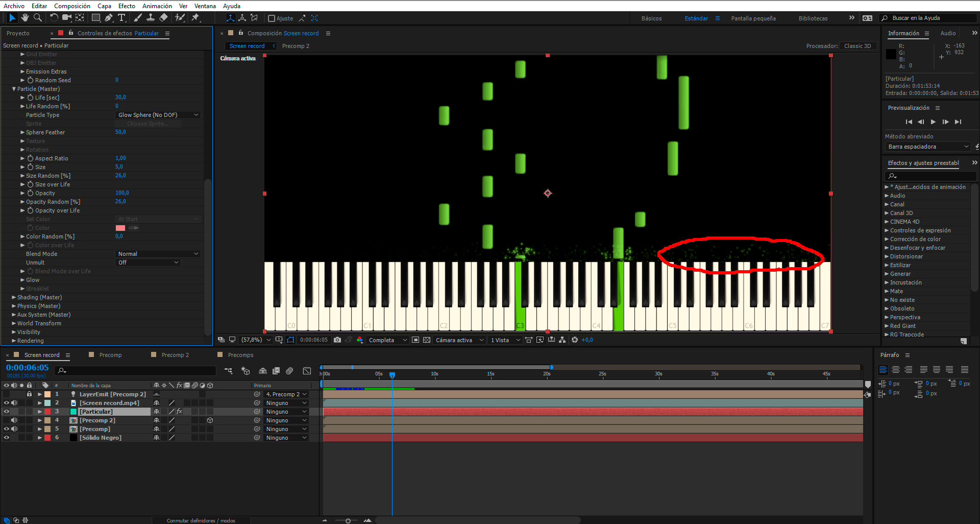This screenshot has height=524, width=980.
Task: Select the Puppet Pin tool
Action: (x=195, y=18)
